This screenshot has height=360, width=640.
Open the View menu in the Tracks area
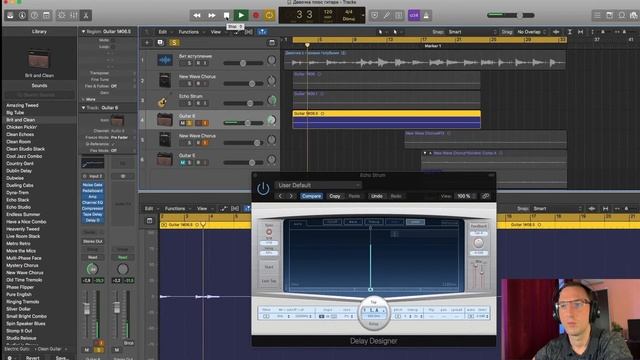(217, 32)
